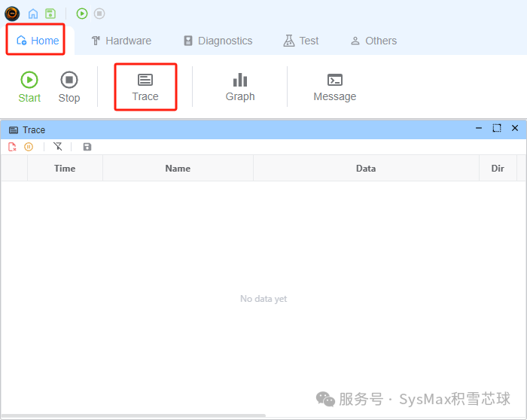Screen dimensions: 527x420
Task: Save the trace log via the disk icon
Action: (x=87, y=147)
